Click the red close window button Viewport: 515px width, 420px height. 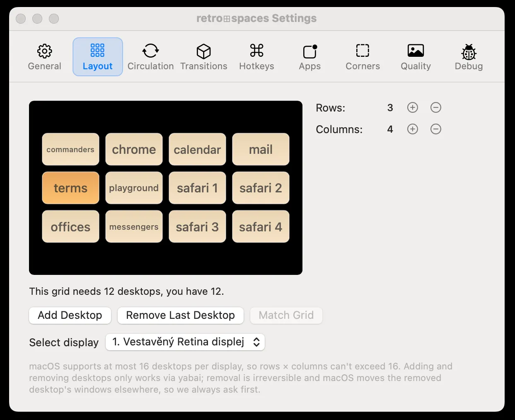pos(21,19)
